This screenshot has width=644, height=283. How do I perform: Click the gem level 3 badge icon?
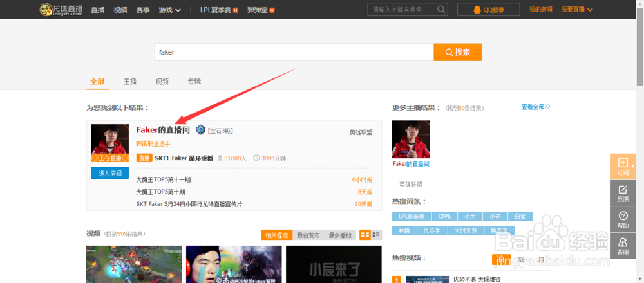pos(200,130)
